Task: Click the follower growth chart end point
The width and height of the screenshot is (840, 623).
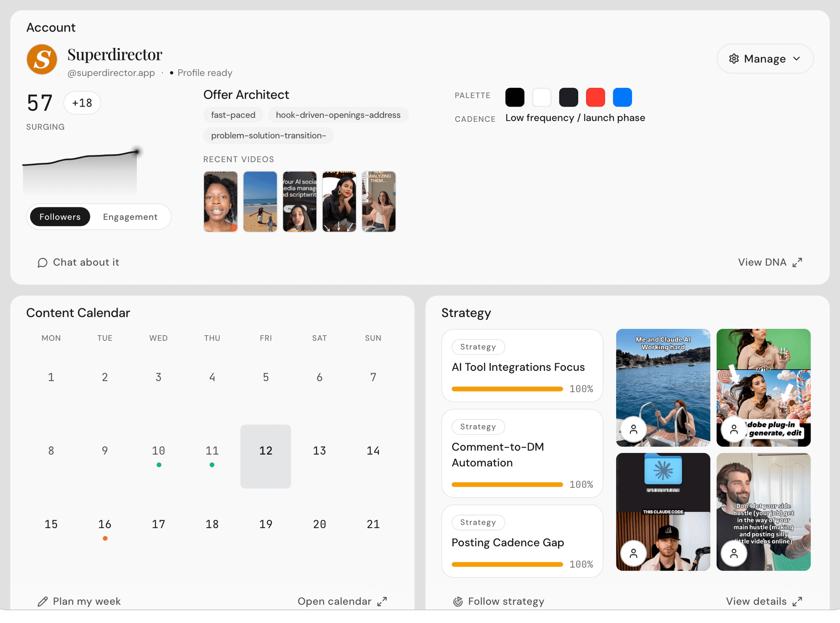Action: coord(137,152)
